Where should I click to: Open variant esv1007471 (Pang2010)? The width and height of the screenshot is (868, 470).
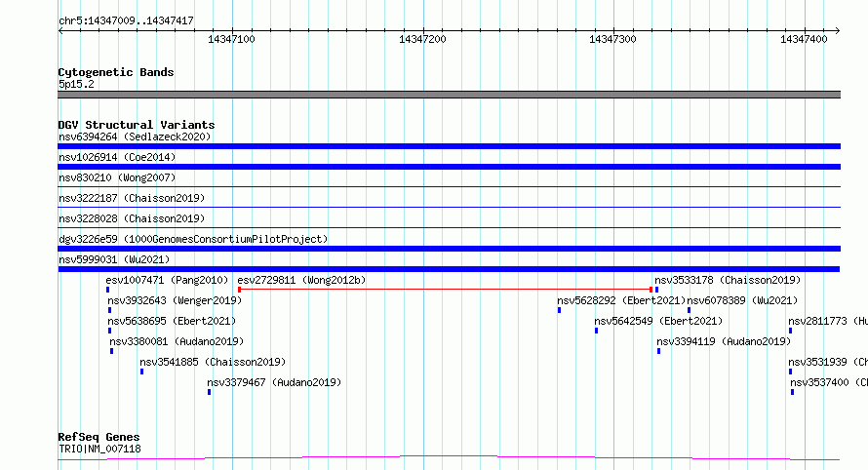pos(167,280)
